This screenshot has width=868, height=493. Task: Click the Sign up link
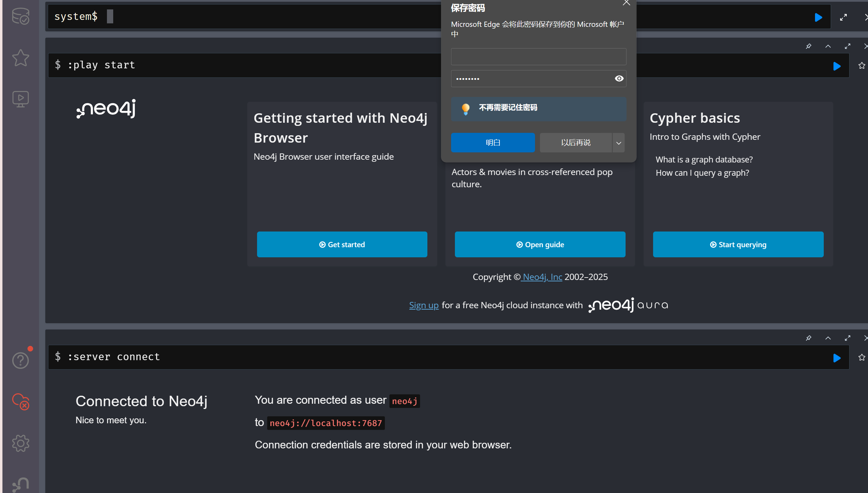(x=424, y=305)
